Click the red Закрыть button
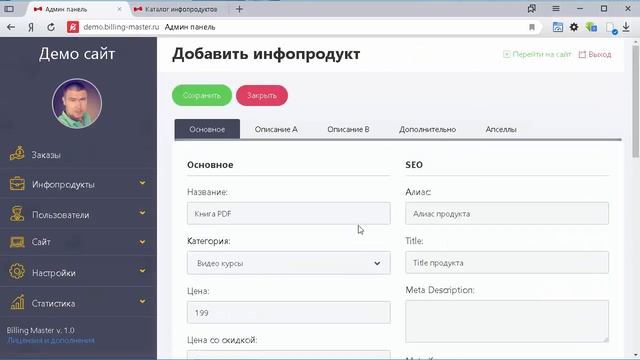Viewport: 640px width, 360px height. [262, 96]
